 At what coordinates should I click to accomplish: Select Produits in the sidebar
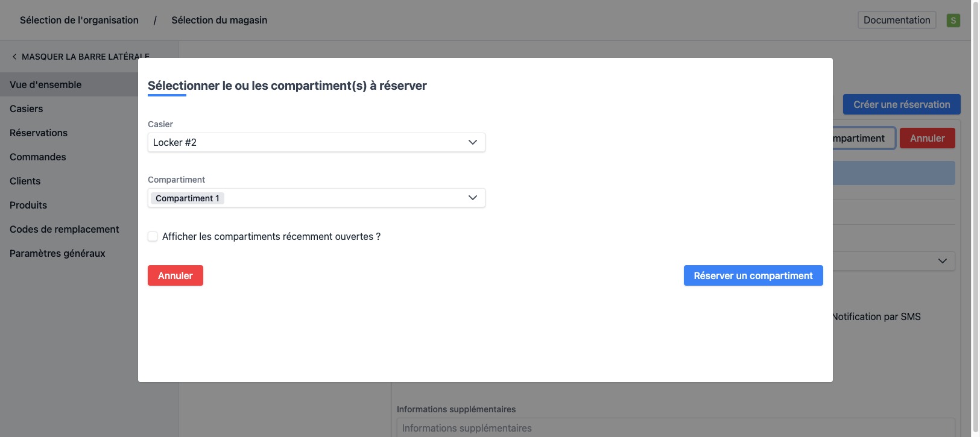tap(28, 206)
